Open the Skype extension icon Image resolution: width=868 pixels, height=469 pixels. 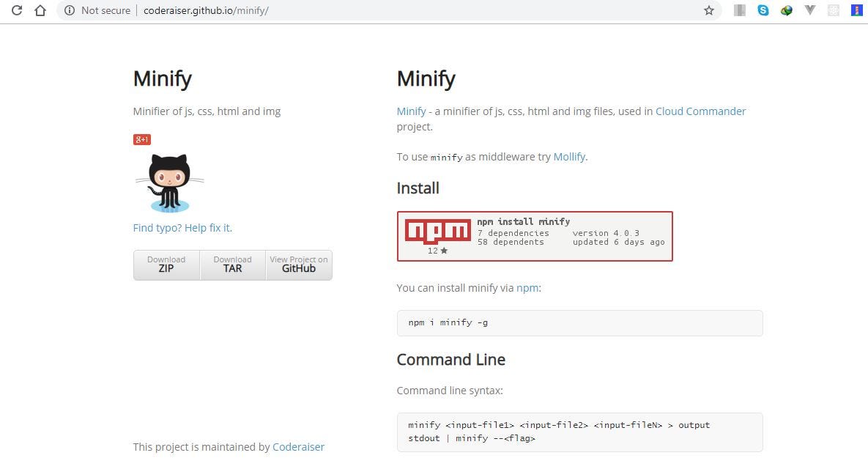point(763,10)
